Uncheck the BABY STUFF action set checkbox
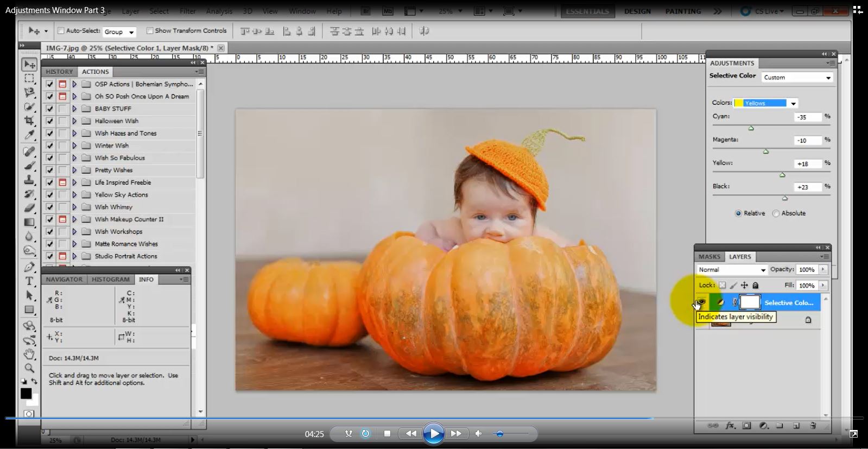Screen dimensions: 868x449 point(50,109)
